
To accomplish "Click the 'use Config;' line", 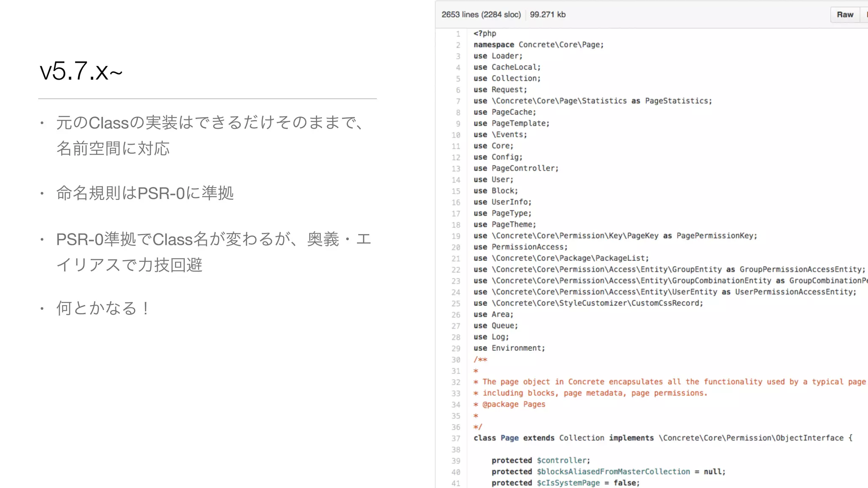I will click(x=498, y=157).
